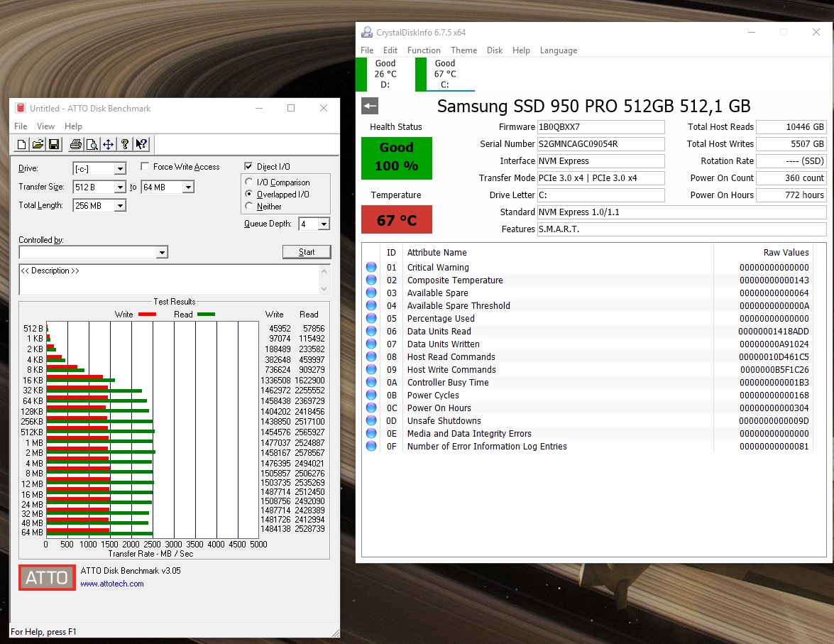Click the yellow question mark About icon

tap(124, 144)
